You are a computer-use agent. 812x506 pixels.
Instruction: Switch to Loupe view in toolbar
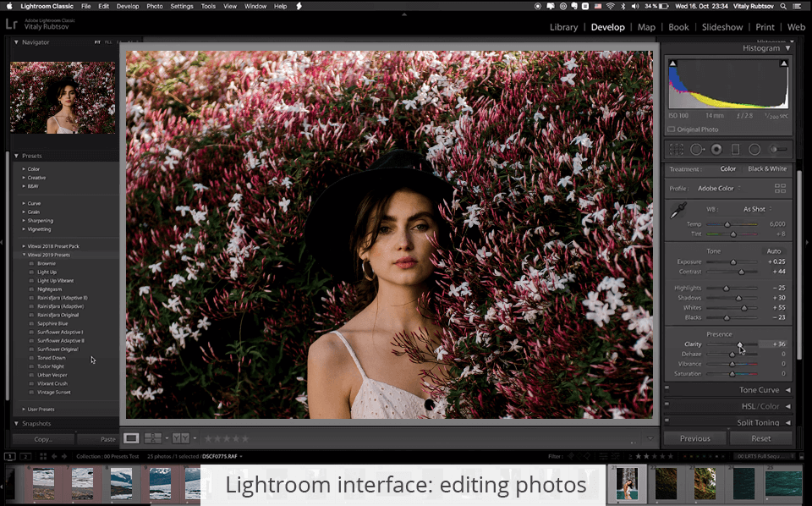131,438
